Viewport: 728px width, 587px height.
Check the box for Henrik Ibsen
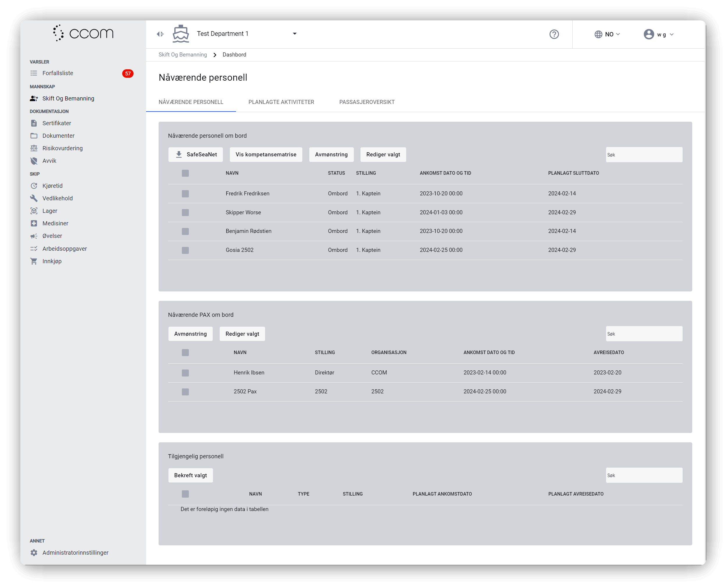coord(185,373)
